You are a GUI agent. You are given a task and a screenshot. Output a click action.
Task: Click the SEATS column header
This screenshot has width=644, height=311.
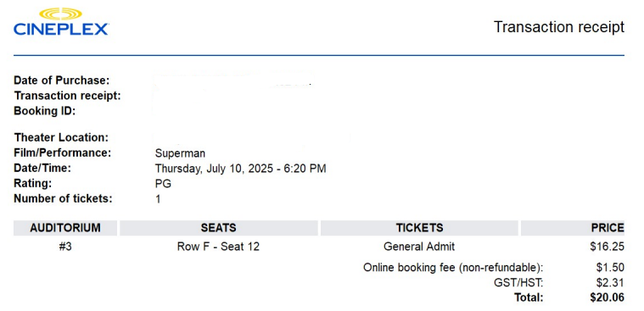219,228
